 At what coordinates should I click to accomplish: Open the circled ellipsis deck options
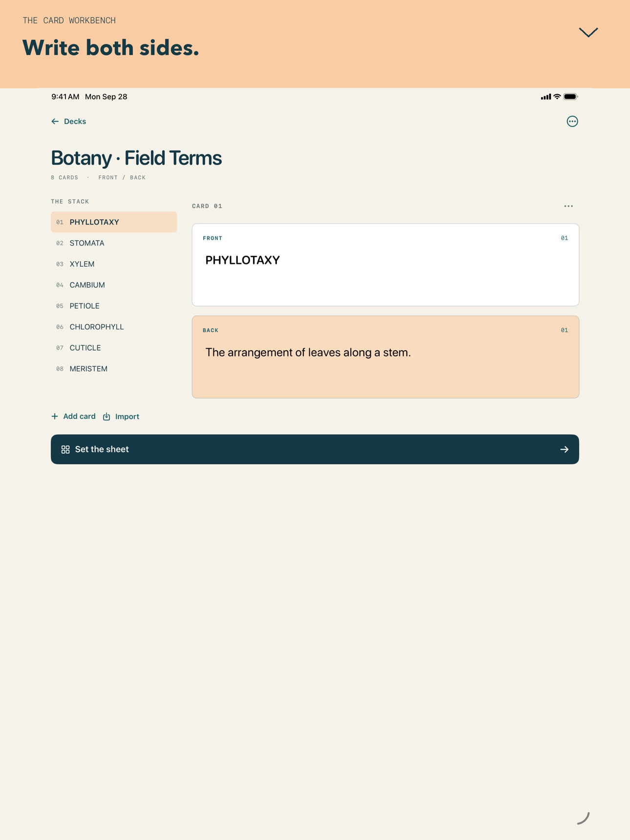coord(572,122)
